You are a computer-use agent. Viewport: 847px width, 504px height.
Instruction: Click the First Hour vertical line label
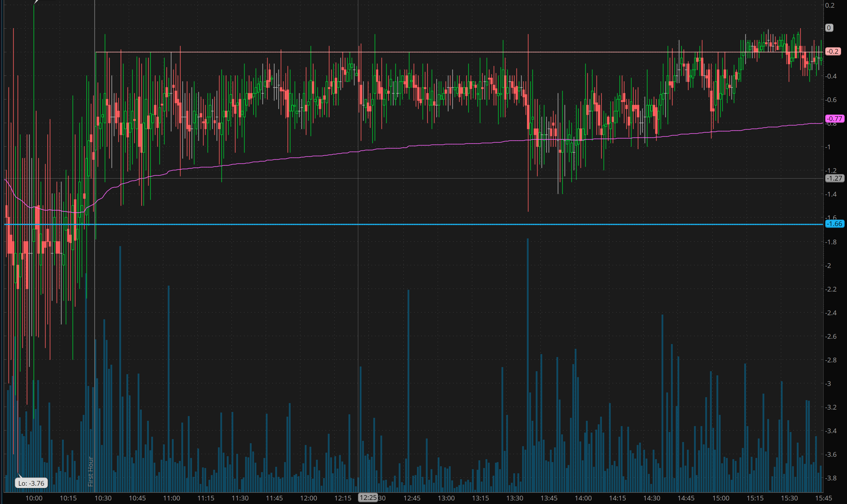pos(90,472)
